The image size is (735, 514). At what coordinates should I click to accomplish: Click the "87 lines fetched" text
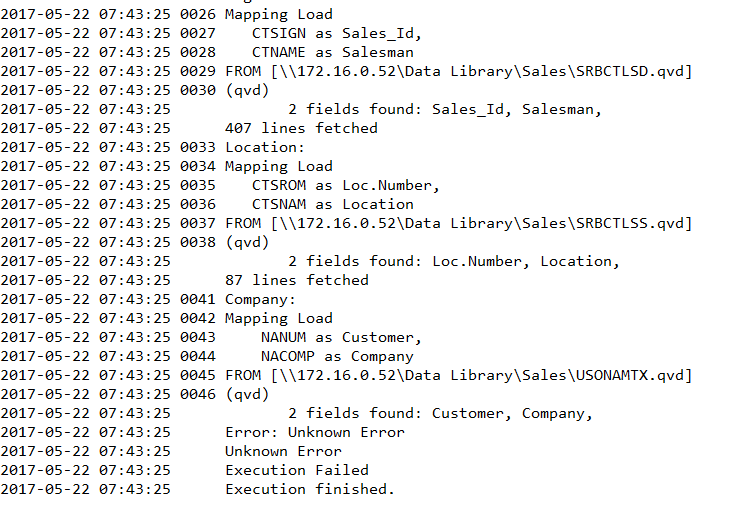(297, 280)
